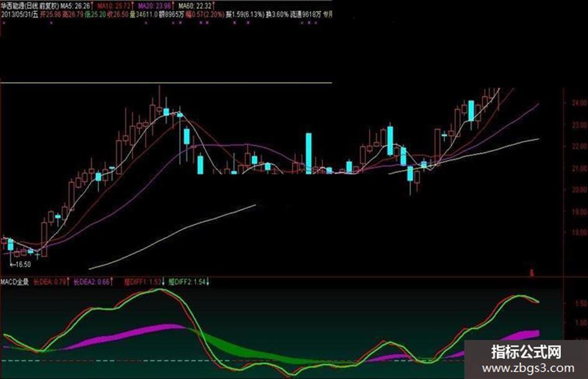
Task: Click the stock name title with 日线 前复权
Action: [x=30, y=6]
